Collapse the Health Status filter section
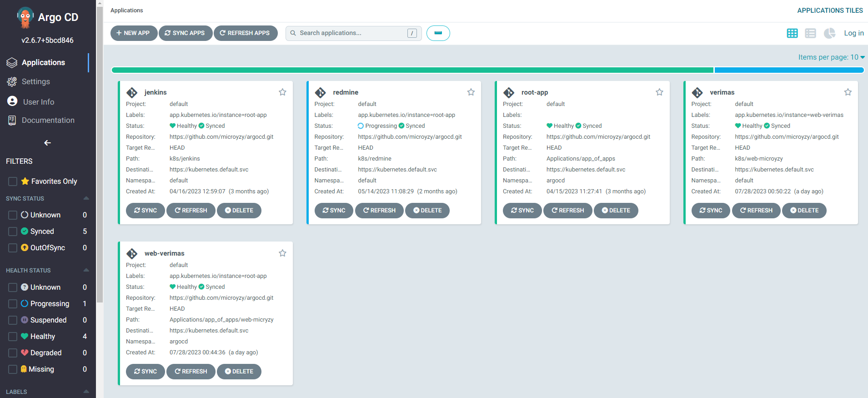 coord(86,270)
